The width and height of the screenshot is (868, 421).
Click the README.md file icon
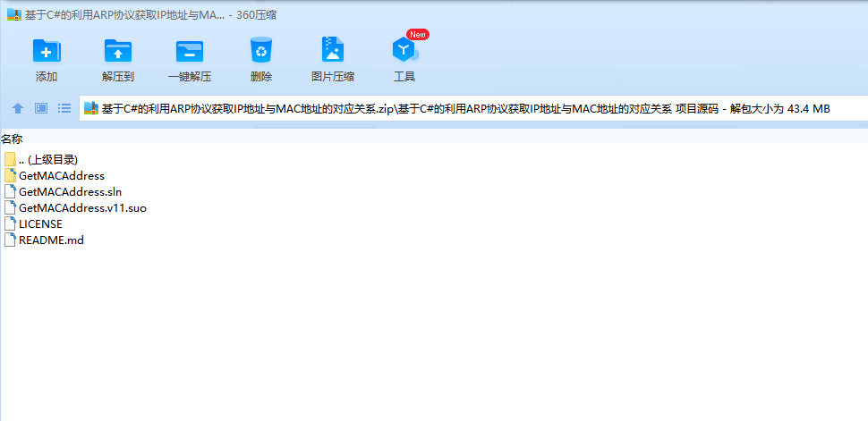(x=10, y=240)
